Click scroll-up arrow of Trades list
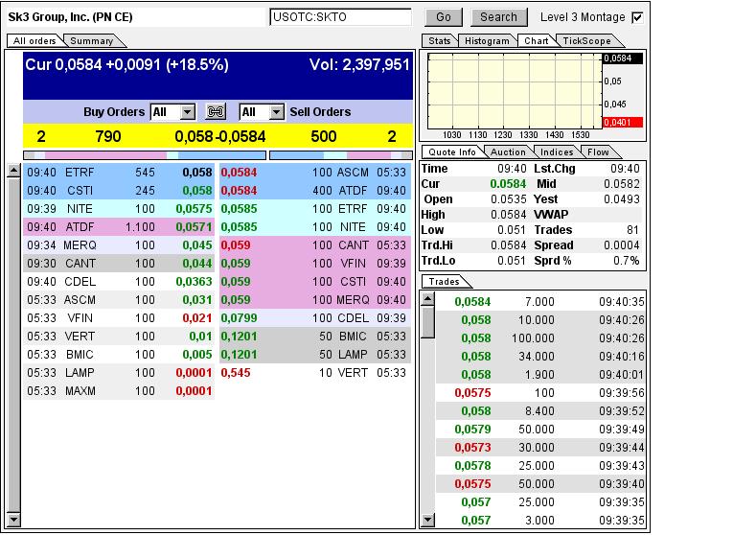 point(427,300)
